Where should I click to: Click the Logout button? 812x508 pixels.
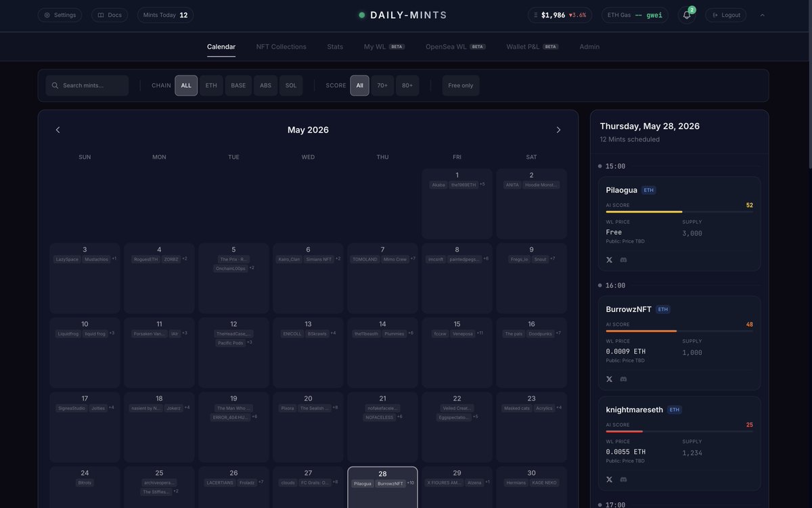pyautogui.click(x=725, y=15)
